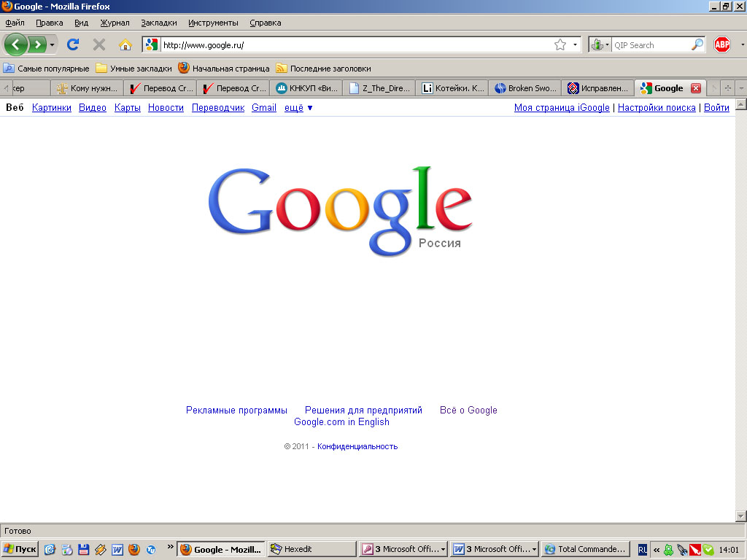747x560 pixels.
Task: Expand the ещё dropdown
Action: pos(298,108)
